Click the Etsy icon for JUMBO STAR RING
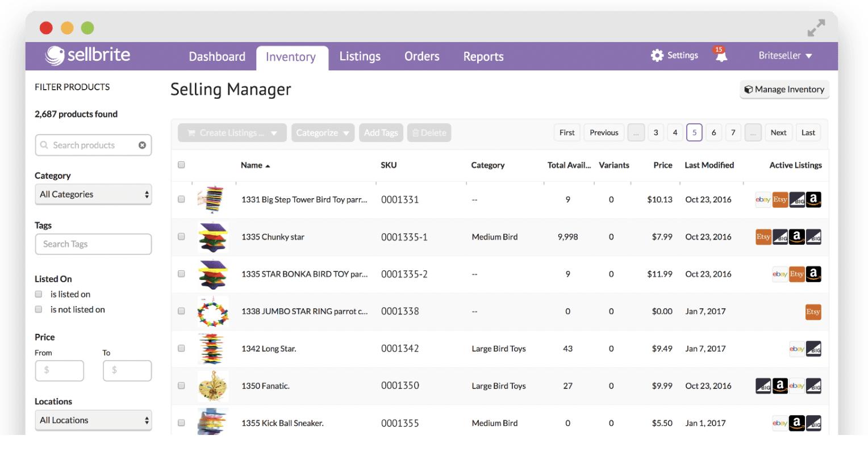Image resolution: width=868 pixels, height=452 pixels. (x=813, y=312)
